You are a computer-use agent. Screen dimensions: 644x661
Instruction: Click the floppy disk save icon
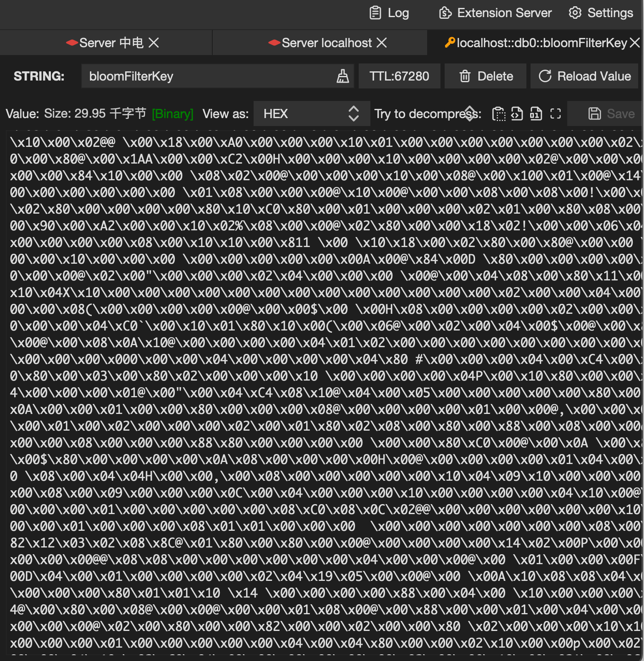tap(595, 114)
